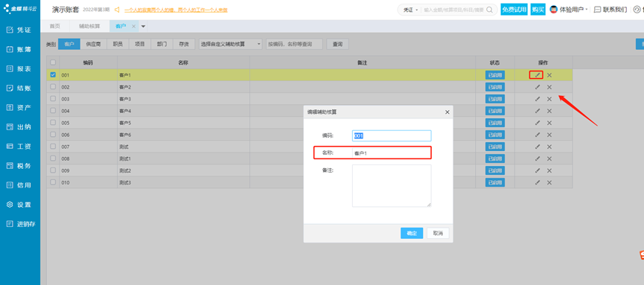This screenshot has height=285, width=644.
Task: Check the row 009 checkbox
Action: point(53,170)
